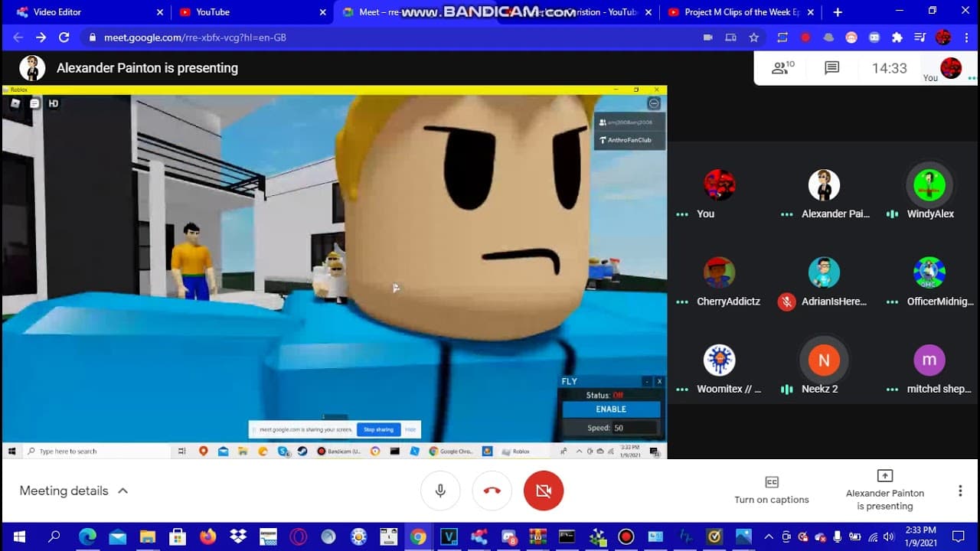Image resolution: width=980 pixels, height=551 pixels.
Task: Reload the Meet page
Action: [x=64, y=37]
